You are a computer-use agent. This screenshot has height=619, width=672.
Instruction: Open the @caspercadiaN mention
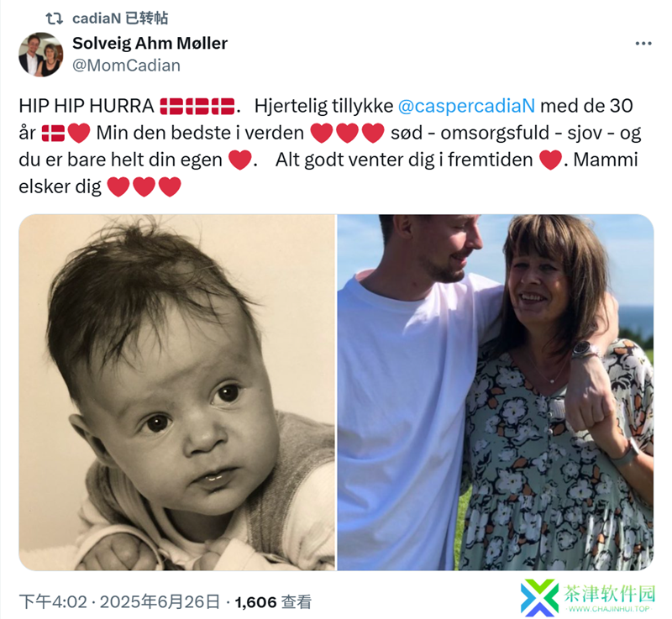[466, 106]
